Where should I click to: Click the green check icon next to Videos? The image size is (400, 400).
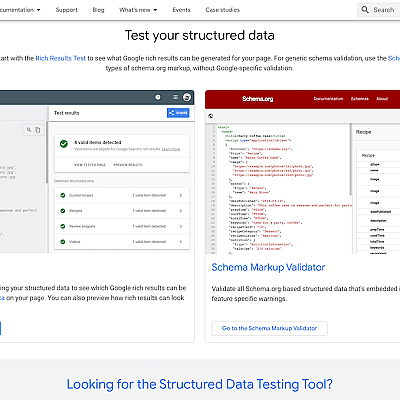point(63,242)
